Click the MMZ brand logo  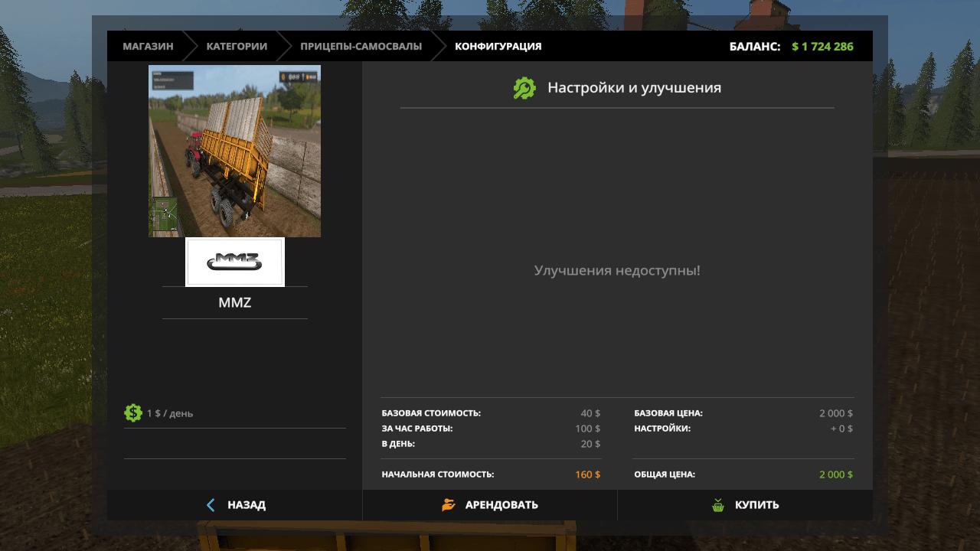(235, 262)
